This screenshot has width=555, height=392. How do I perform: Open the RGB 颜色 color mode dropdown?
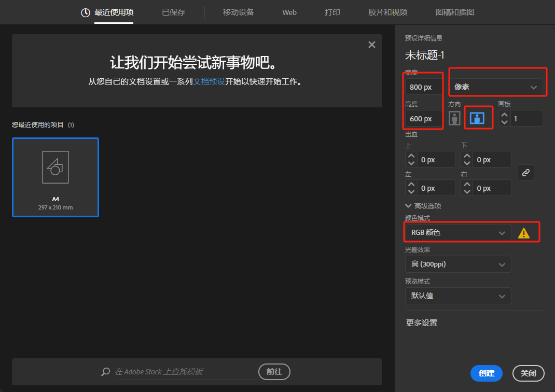pos(458,233)
